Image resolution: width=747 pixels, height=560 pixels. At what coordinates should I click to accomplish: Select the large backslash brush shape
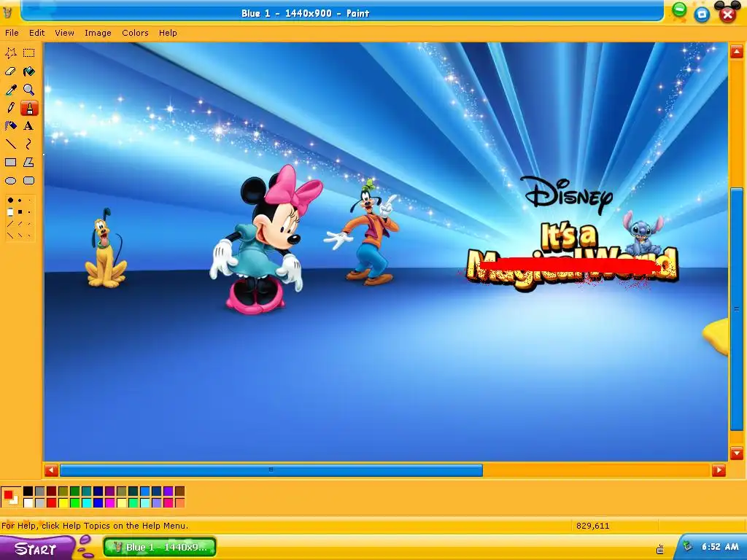tap(10, 235)
